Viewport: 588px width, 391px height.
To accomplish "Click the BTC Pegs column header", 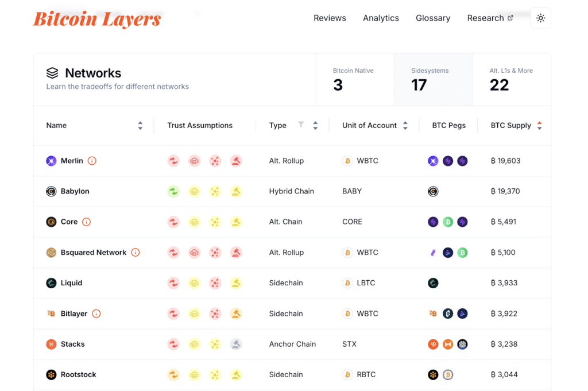I will (x=449, y=125).
